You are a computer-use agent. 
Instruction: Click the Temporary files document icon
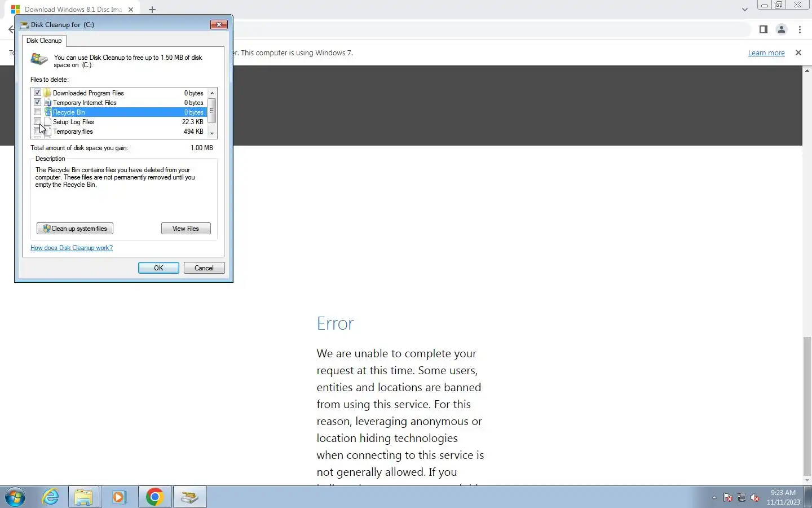(48, 131)
